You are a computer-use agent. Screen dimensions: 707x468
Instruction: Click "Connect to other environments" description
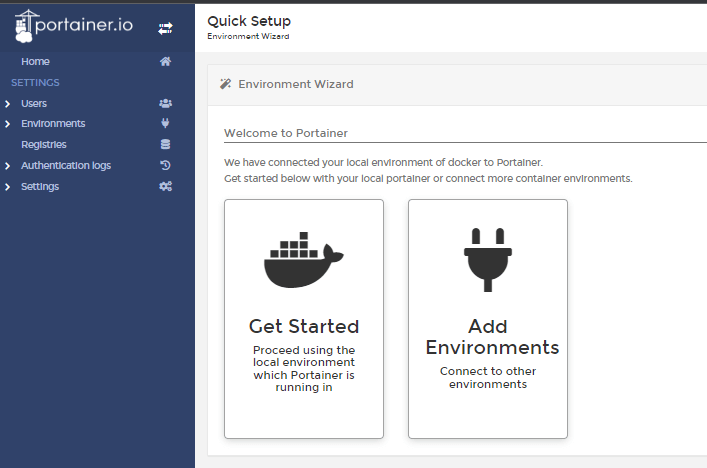488,377
